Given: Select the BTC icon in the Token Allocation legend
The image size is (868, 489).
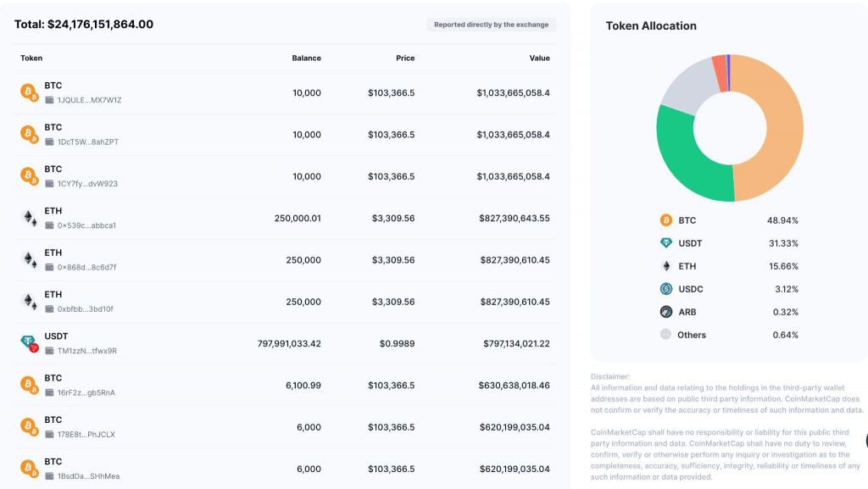Looking at the screenshot, I should [666, 220].
